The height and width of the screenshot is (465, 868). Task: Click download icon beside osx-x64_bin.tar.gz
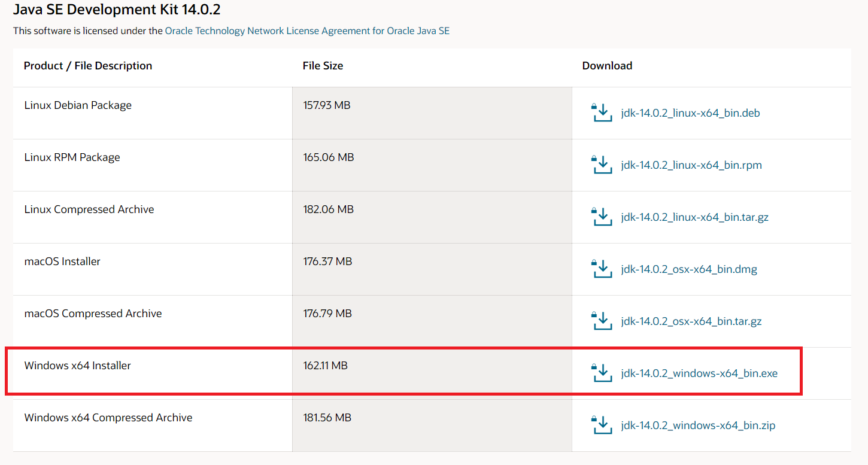point(602,321)
